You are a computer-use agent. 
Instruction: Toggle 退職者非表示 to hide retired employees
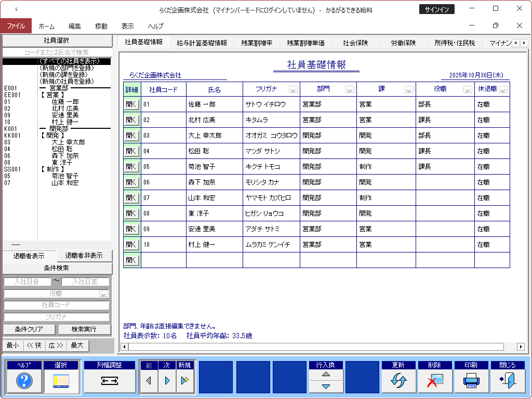[84, 256]
